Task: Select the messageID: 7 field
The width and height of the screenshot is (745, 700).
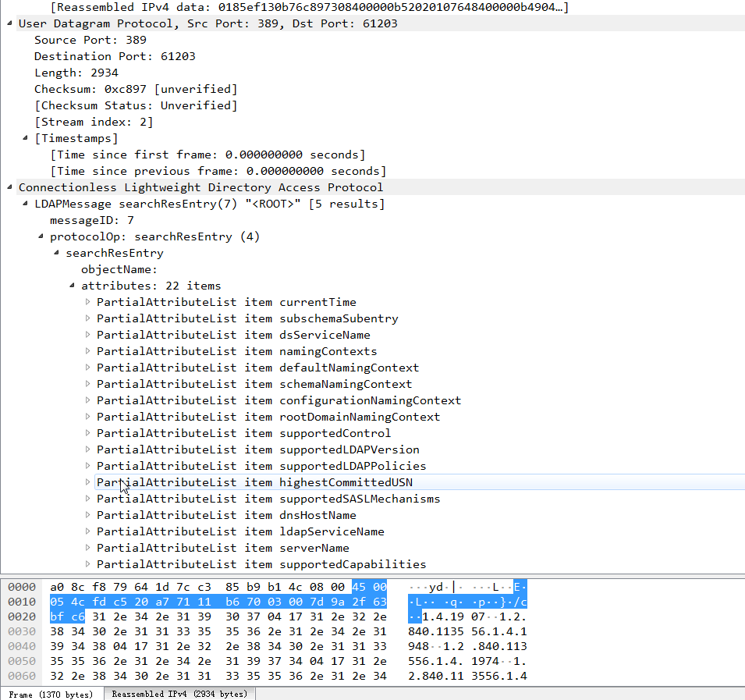Action: [x=94, y=220]
